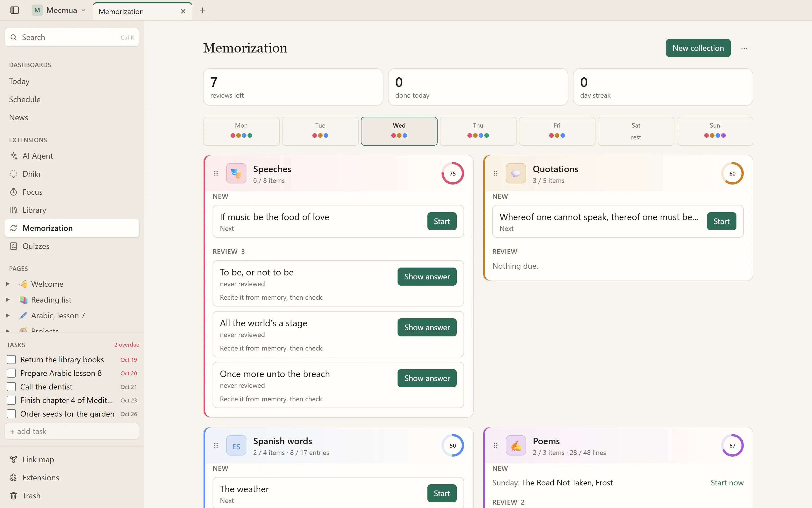812x508 pixels.
Task: Start the Whereof one cannot speak quotation
Action: coord(721,222)
